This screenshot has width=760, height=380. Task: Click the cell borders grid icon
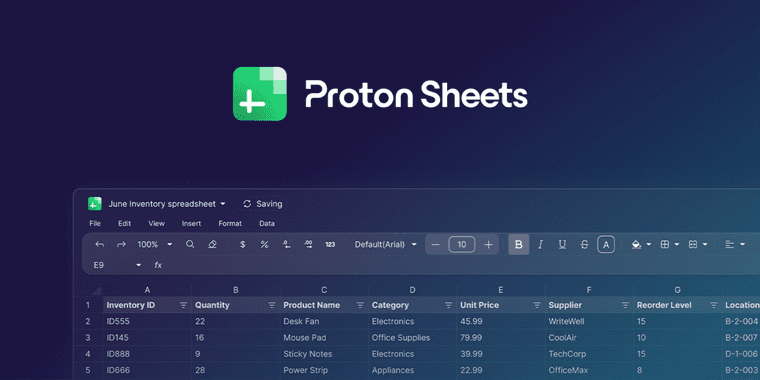(665, 245)
